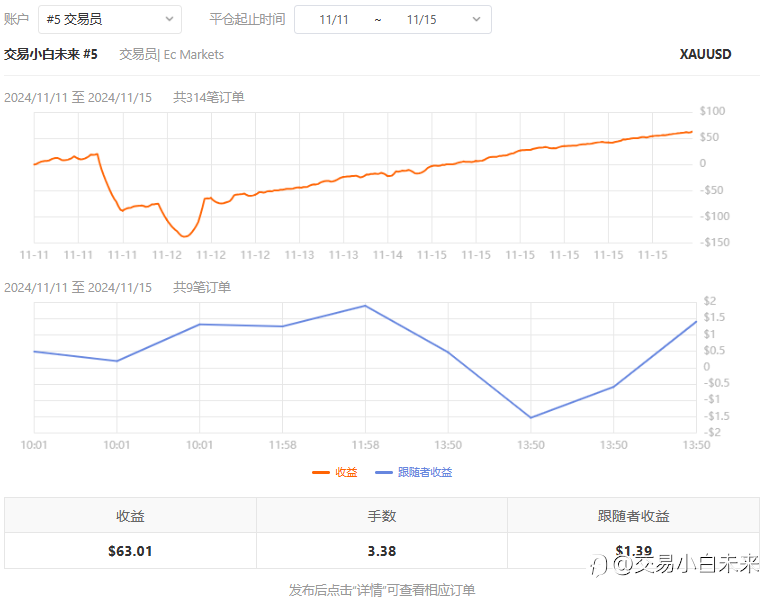Click the 收益 table column header

coord(130,516)
